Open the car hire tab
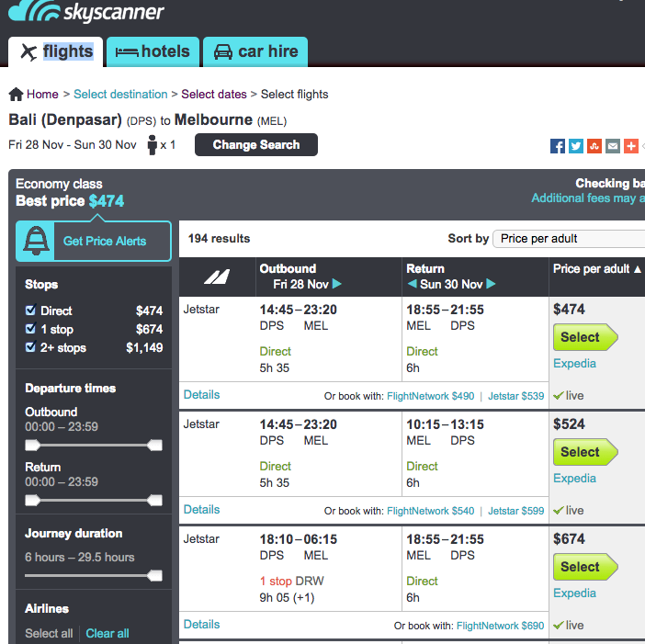This screenshot has width=645, height=644. (255, 51)
